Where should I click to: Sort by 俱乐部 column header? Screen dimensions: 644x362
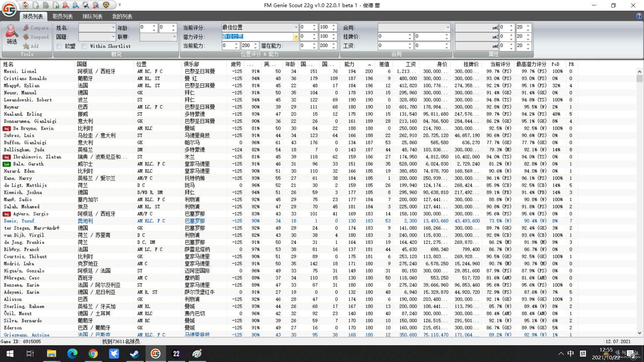[x=192, y=64]
